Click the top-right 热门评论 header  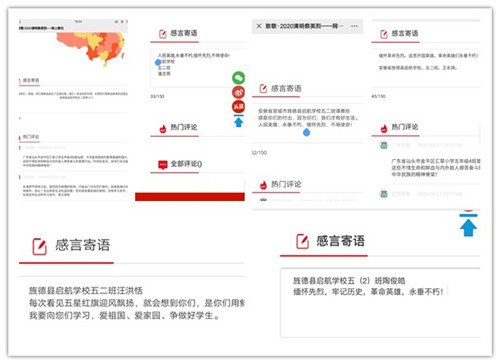(x=399, y=127)
